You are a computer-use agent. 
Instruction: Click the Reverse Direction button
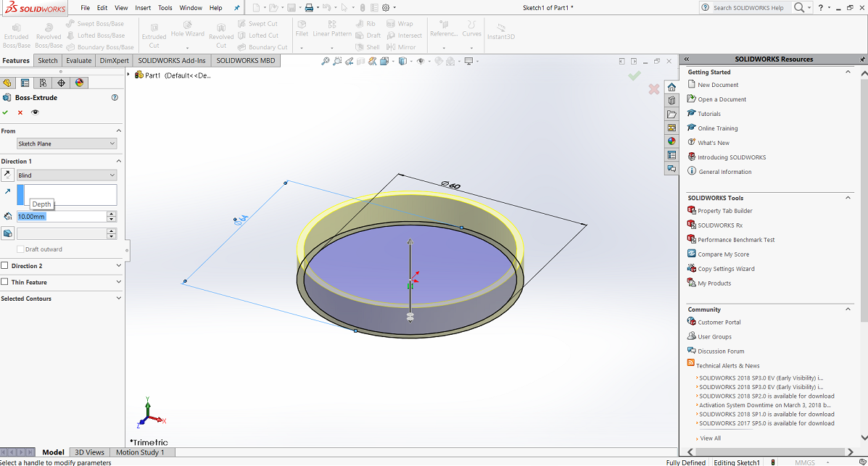click(7, 175)
